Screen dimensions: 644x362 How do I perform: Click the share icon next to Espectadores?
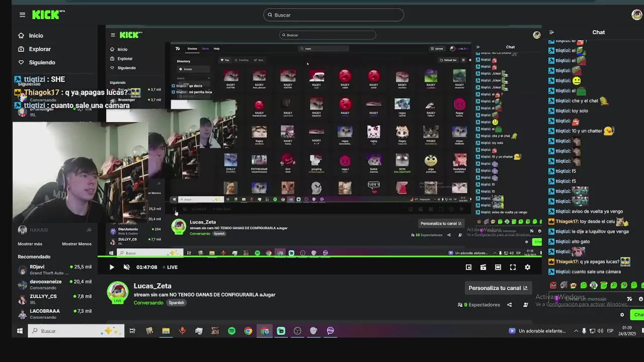(x=509, y=305)
